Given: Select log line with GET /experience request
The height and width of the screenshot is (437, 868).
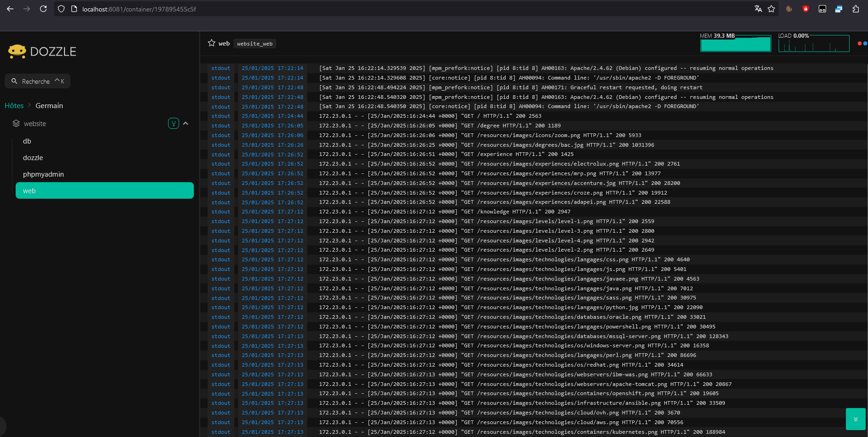Looking at the screenshot, I should [534, 155].
